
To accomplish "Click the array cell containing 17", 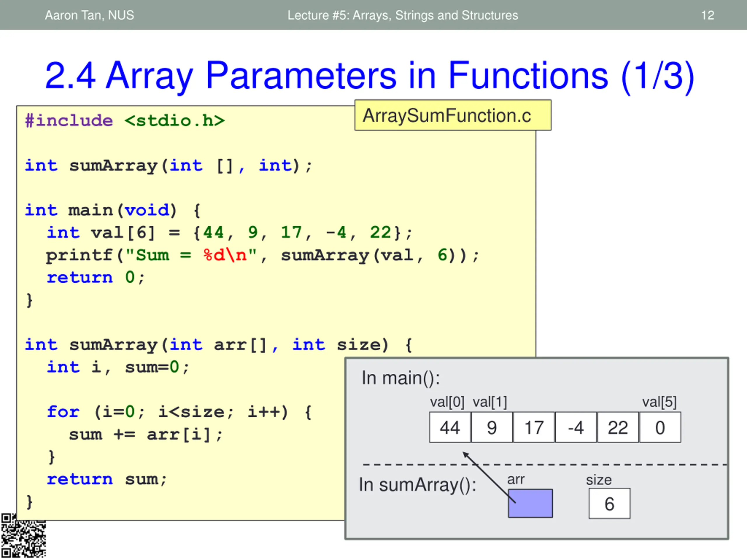I will [x=534, y=427].
